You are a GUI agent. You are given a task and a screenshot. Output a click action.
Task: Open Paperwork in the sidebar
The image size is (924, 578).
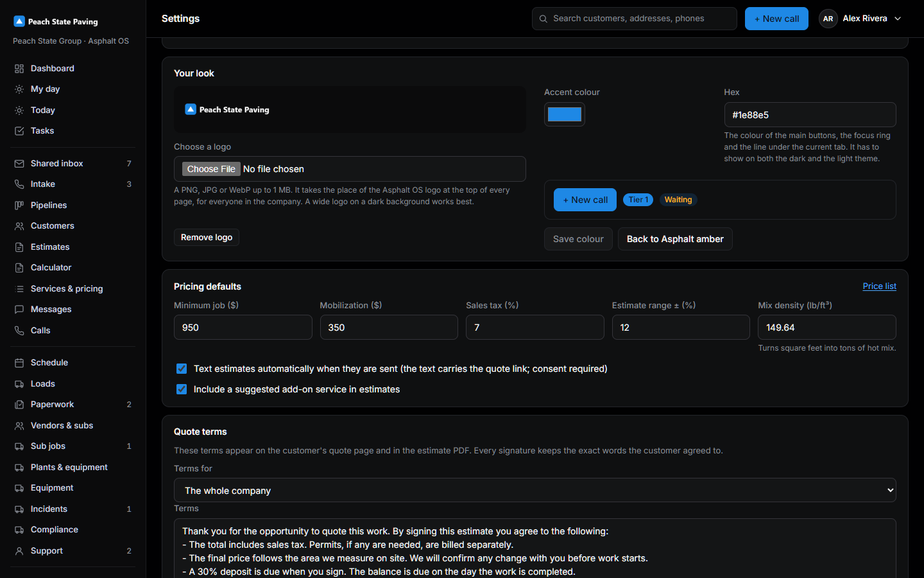pyautogui.click(x=73, y=405)
